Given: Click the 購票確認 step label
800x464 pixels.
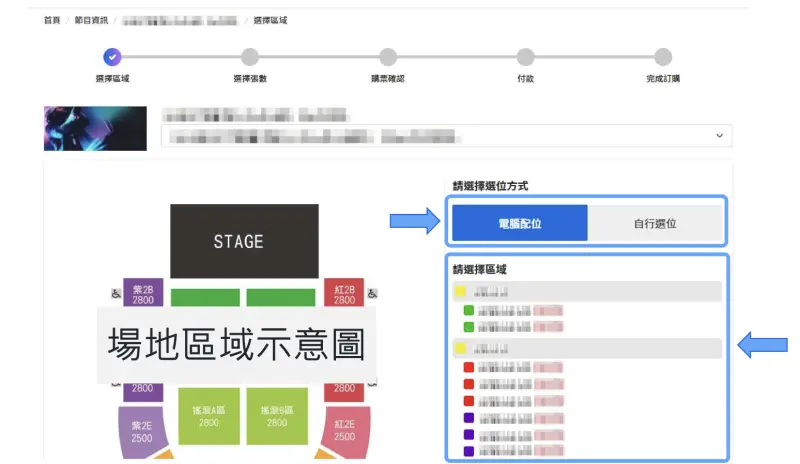Looking at the screenshot, I should [388, 79].
